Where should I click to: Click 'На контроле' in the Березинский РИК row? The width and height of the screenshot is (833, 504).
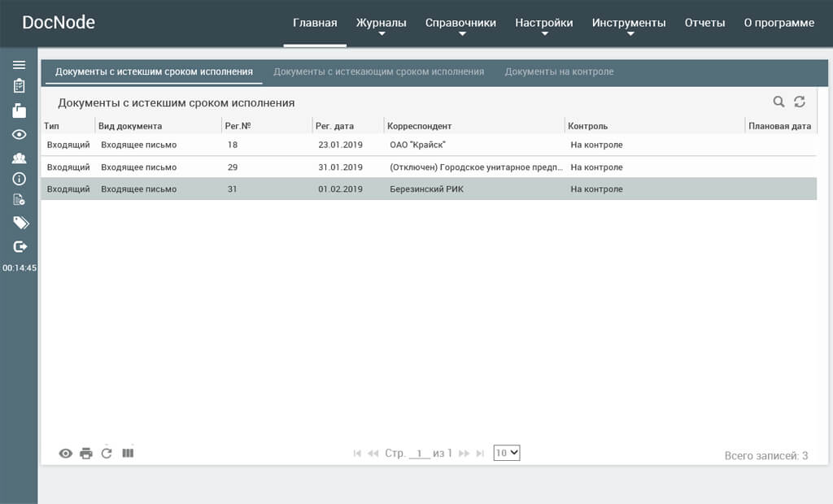596,189
